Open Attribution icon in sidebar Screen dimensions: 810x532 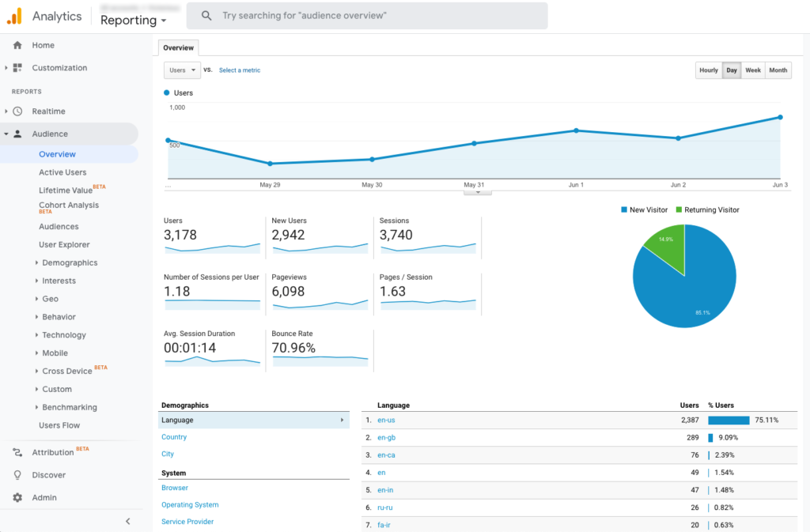17,453
